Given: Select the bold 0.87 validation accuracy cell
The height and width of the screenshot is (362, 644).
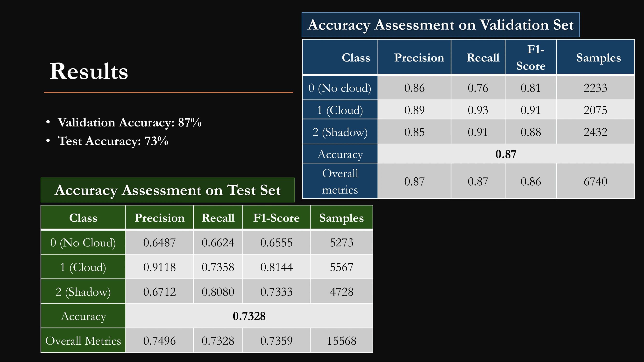Looking at the screenshot, I should tap(506, 154).
